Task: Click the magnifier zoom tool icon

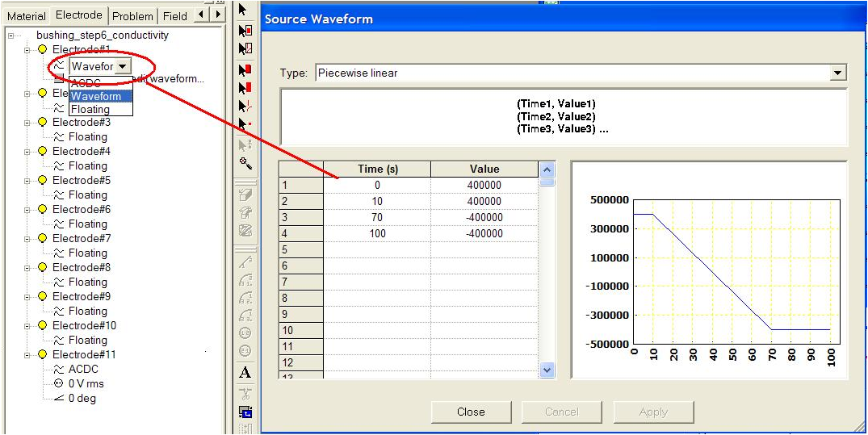Action: 245,163
